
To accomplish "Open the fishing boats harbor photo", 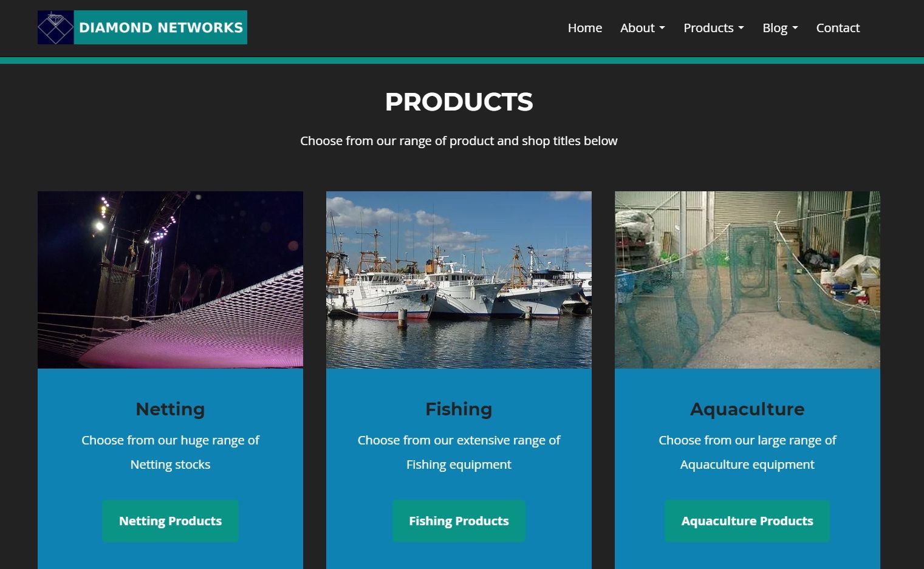I will tap(459, 280).
